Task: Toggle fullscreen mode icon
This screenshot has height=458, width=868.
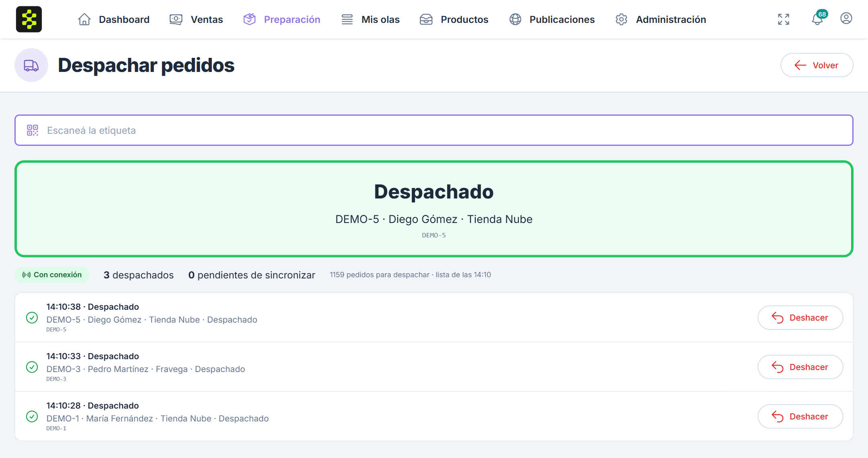Action: click(784, 19)
